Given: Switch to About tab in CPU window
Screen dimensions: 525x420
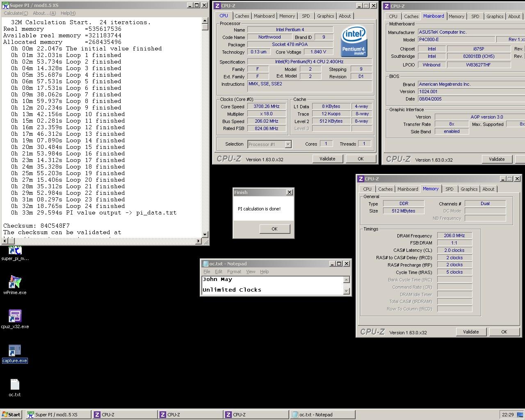Looking at the screenshot, I should point(345,16).
